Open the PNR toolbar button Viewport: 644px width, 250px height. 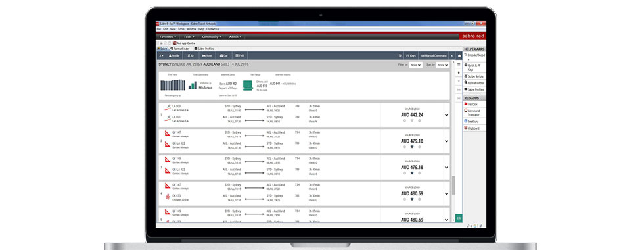pyautogui.click(x=240, y=55)
